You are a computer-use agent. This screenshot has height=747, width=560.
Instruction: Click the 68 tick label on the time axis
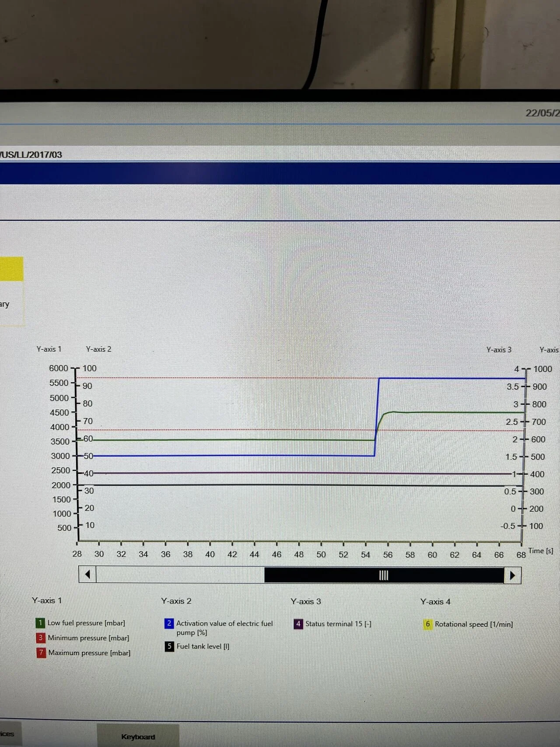[521, 555]
